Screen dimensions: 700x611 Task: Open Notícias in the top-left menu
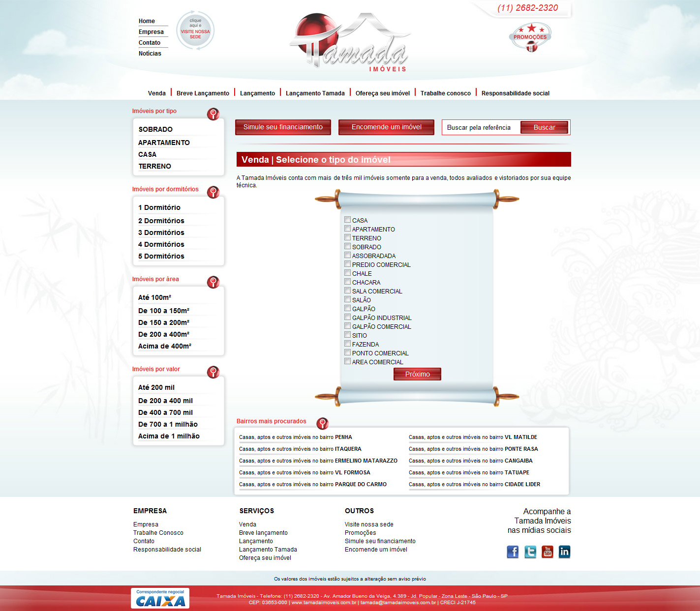coord(150,54)
